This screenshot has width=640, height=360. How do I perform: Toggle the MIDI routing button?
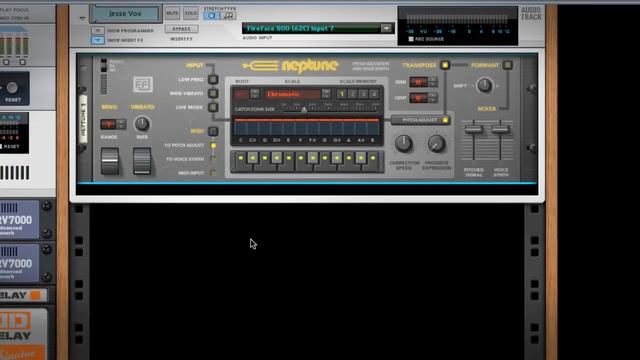[x=213, y=131]
